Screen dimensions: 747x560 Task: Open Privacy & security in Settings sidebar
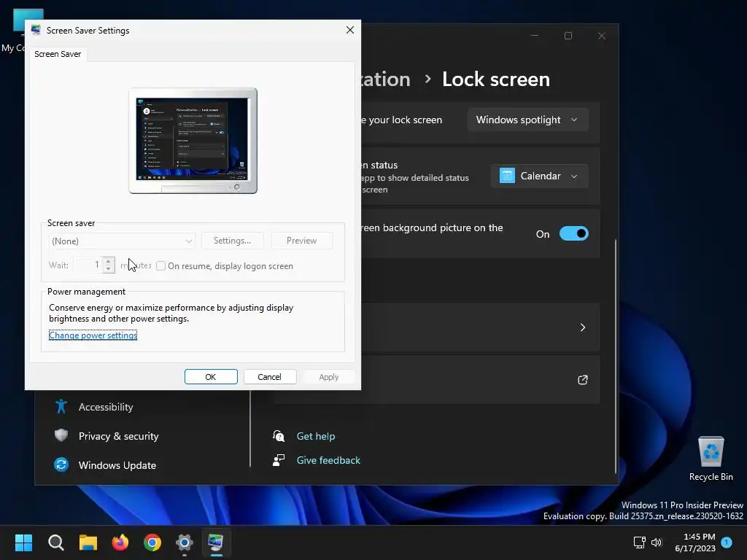(x=119, y=436)
